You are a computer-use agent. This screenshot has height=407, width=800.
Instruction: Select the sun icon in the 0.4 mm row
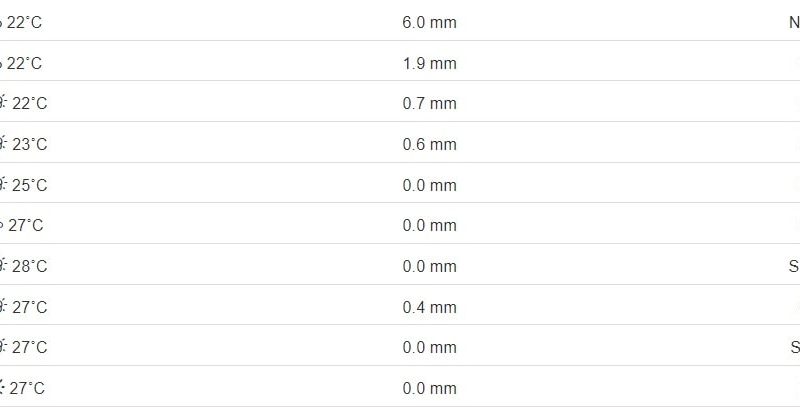3,307
